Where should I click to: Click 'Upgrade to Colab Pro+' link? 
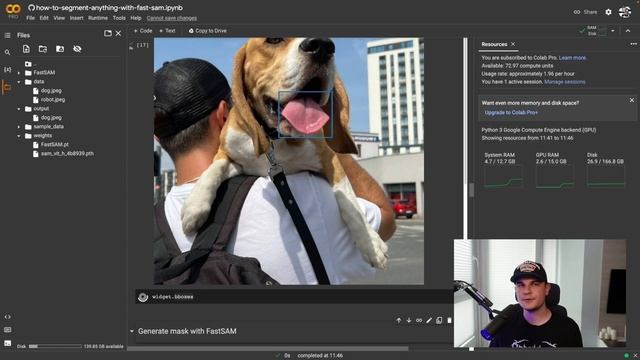click(511, 113)
